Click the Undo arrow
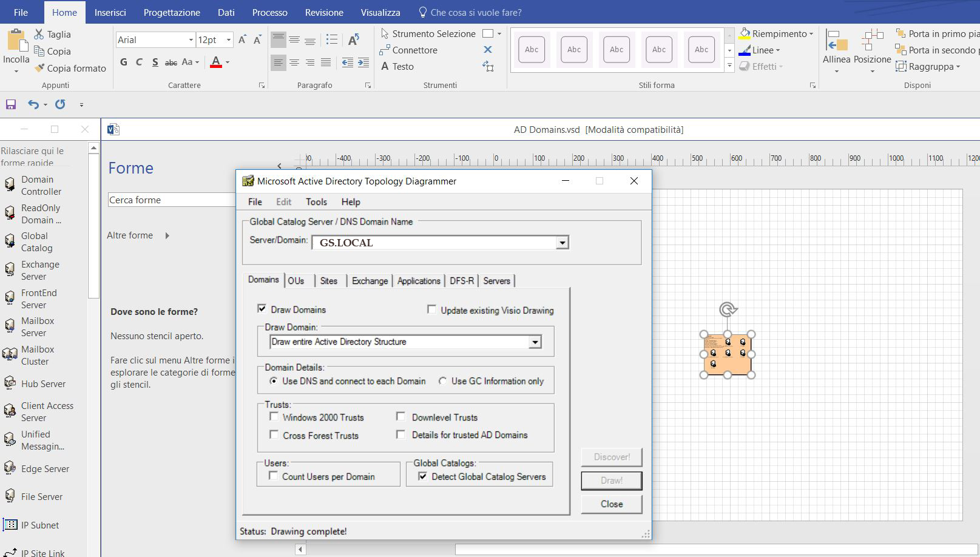980x557 pixels. pos(33,104)
